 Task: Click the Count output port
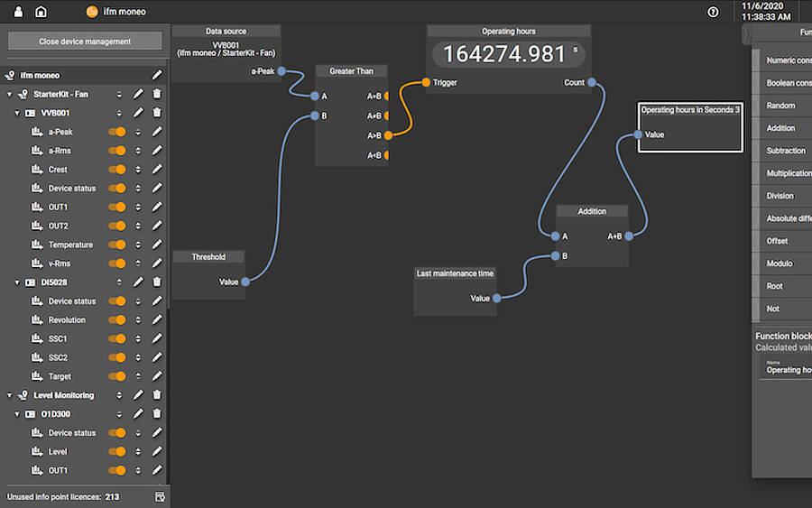click(x=592, y=82)
